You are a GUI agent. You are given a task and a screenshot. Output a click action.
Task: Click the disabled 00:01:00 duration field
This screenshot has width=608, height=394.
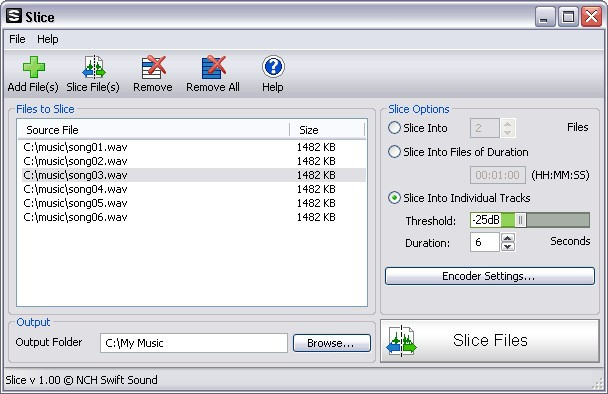coord(498,175)
